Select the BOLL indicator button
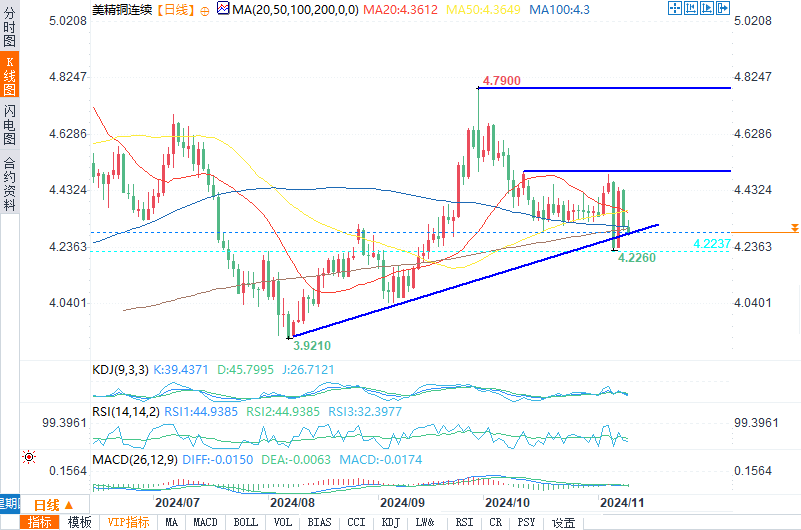Image resolution: width=801 pixels, height=530 pixels. point(246,522)
